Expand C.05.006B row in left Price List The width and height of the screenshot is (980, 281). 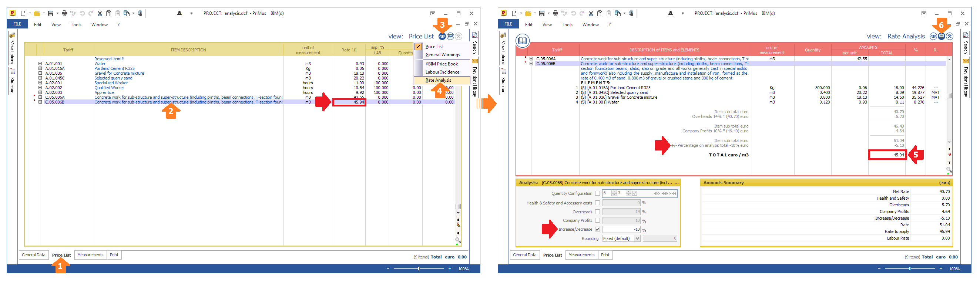pos(40,102)
